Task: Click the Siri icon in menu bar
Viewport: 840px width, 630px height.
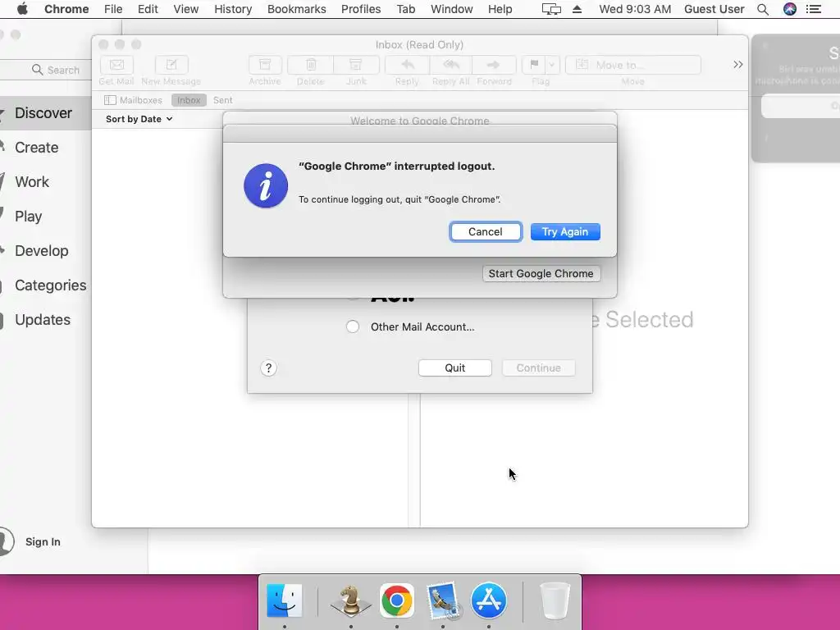Action: point(790,9)
